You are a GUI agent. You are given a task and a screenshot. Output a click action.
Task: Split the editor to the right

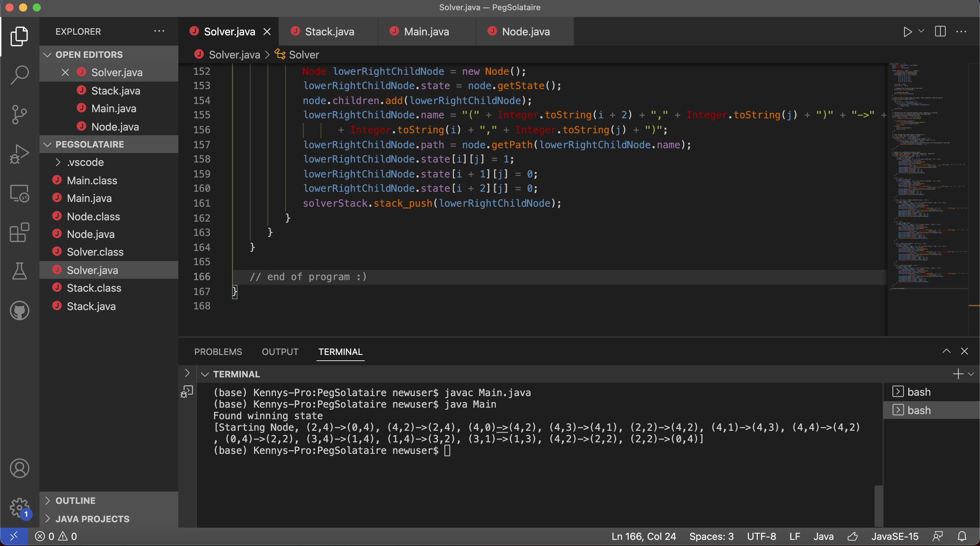coord(940,32)
